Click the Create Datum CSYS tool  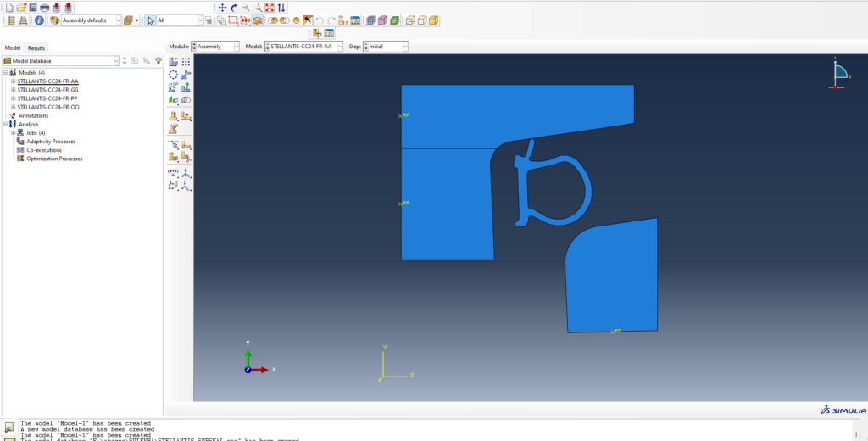pyautogui.click(x=186, y=186)
